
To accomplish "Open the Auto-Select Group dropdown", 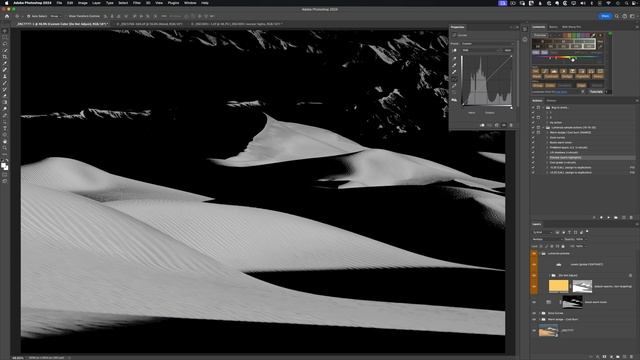I will click(57, 16).
